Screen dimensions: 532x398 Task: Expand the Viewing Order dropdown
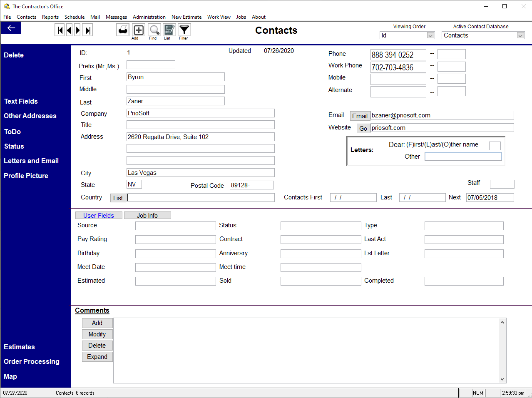[430, 35]
